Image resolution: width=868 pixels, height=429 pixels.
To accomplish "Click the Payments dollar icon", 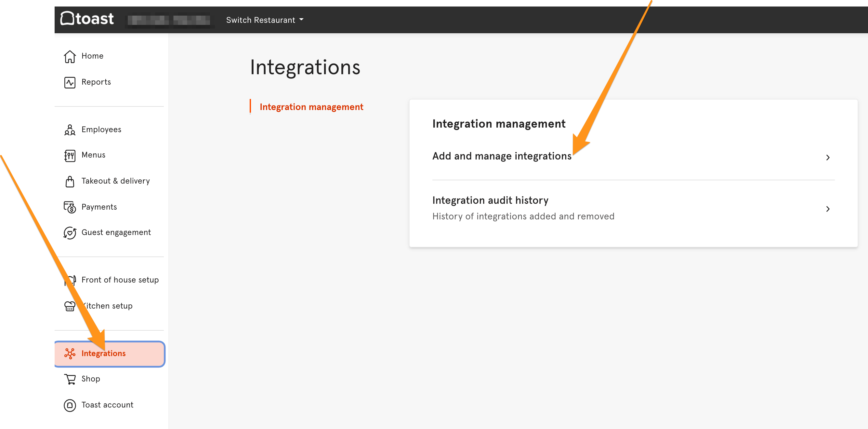I will pyautogui.click(x=70, y=207).
